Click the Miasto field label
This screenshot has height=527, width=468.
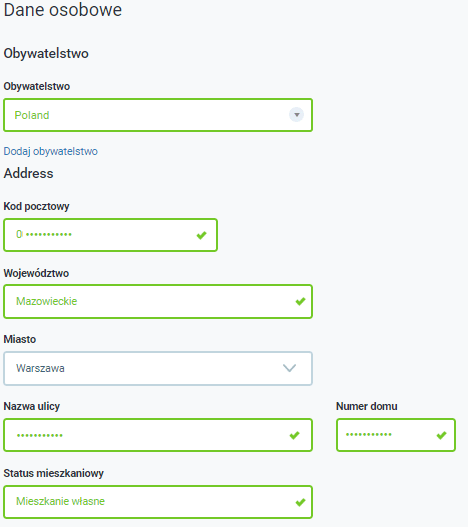tap(20, 339)
